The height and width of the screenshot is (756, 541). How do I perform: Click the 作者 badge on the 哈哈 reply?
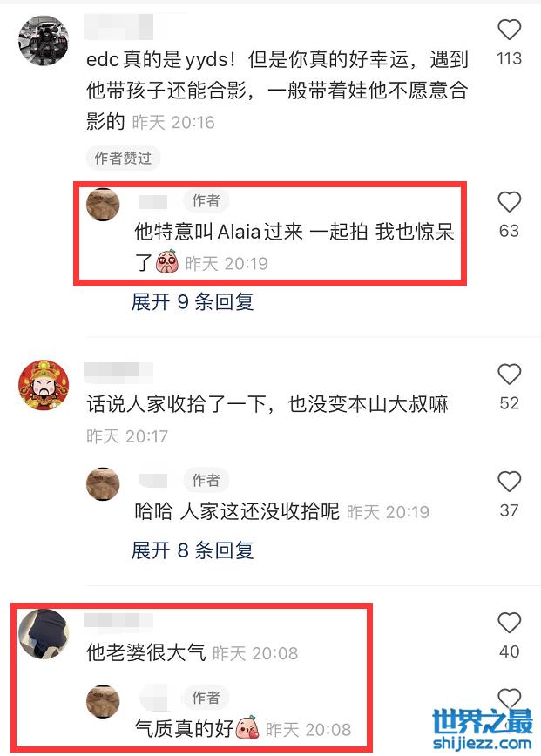click(x=206, y=480)
